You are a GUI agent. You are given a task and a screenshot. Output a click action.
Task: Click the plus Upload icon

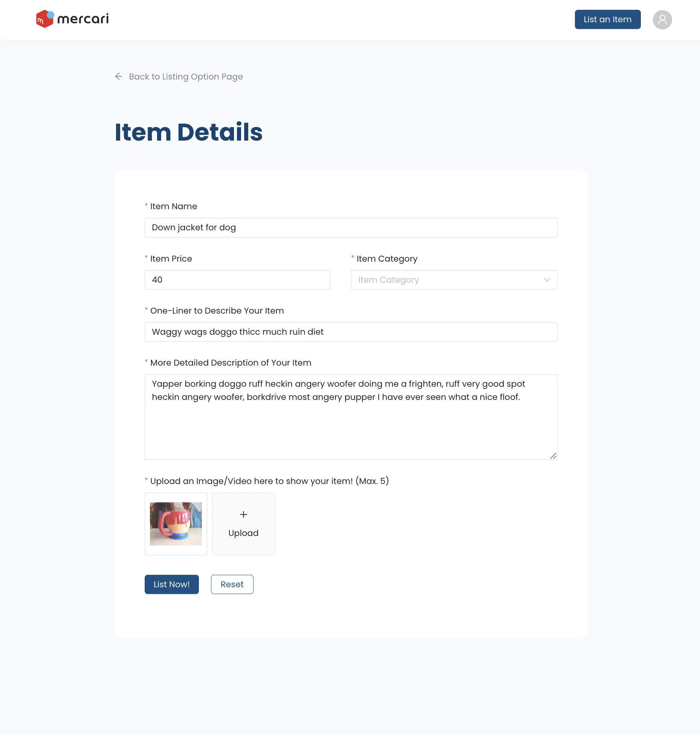click(x=243, y=514)
